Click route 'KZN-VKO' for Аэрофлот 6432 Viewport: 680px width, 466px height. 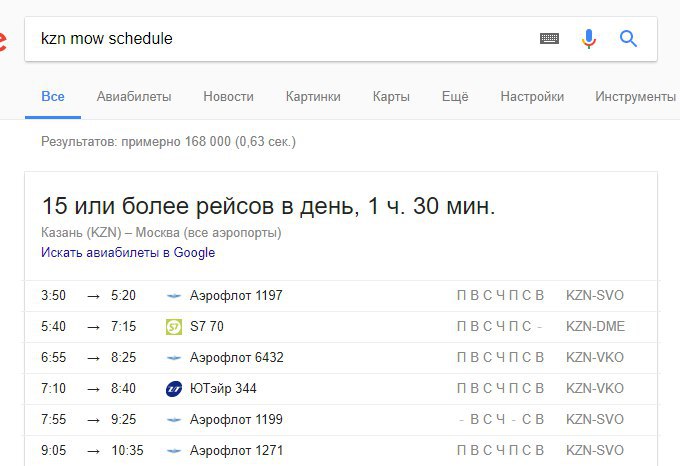click(595, 358)
